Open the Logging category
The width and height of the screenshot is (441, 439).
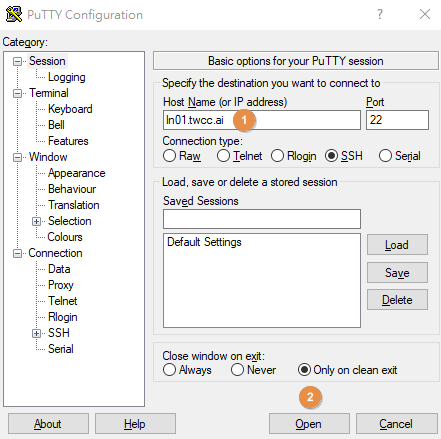tap(67, 77)
